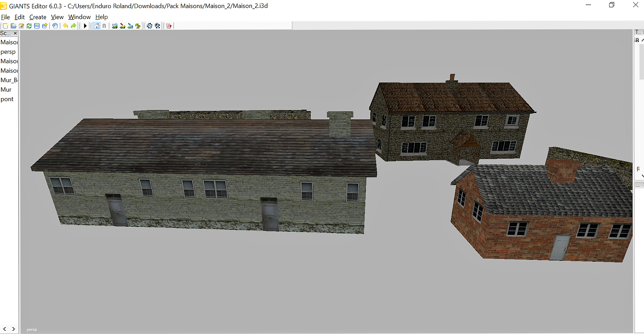Select the Maison node above Mur_B
644x334 pixels.
[9, 71]
